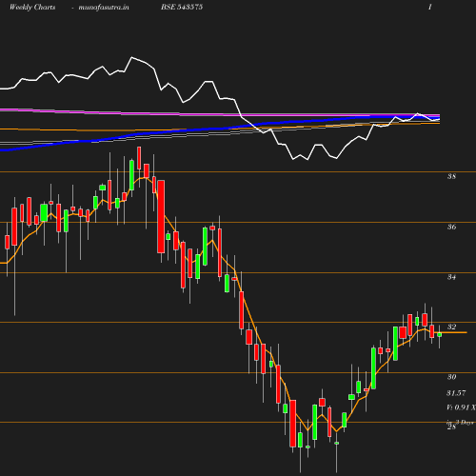Image resolution: width=476 pixels, height=476 pixels.
Task: Click the price axis label '32'
Action: click(x=451, y=327)
